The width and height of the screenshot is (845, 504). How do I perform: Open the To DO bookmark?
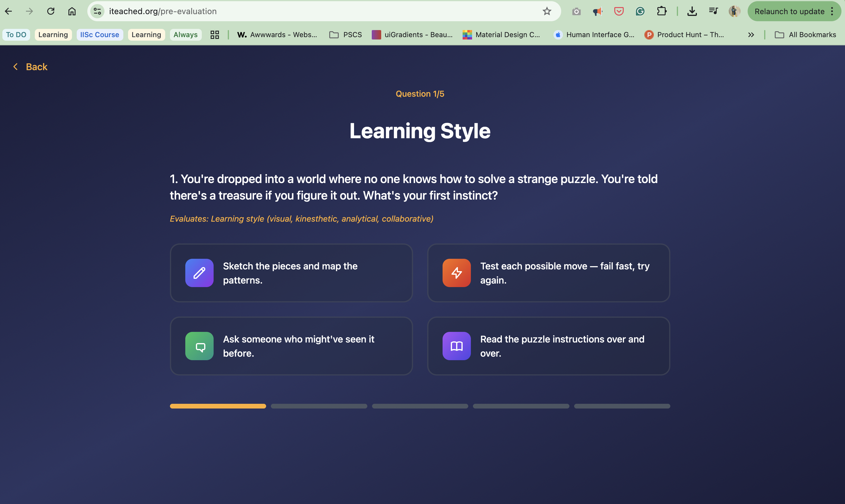coord(16,35)
